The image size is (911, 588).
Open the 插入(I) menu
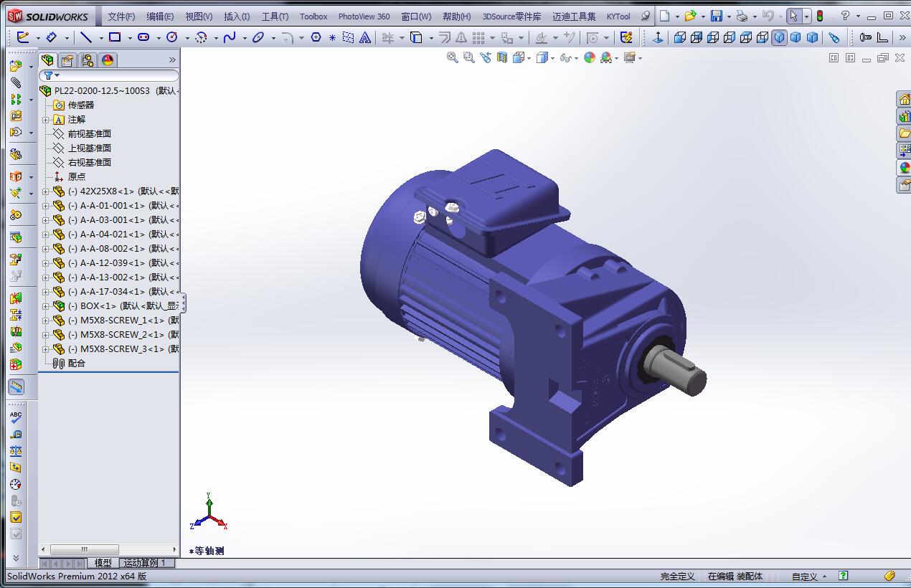click(237, 16)
